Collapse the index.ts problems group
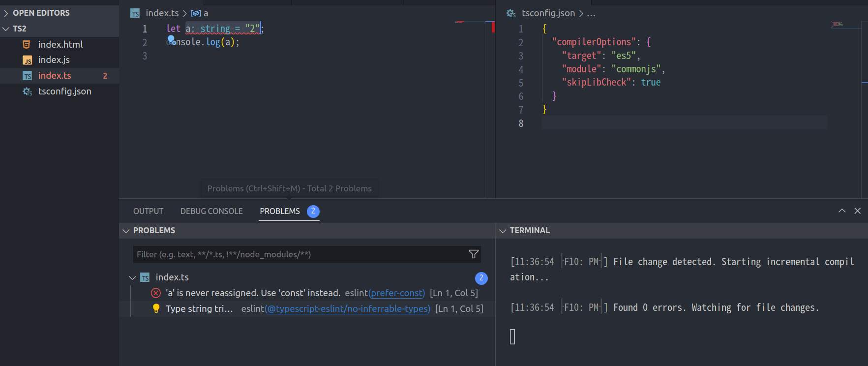This screenshot has width=868, height=366. pyautogui.click(x=132, y=277)
